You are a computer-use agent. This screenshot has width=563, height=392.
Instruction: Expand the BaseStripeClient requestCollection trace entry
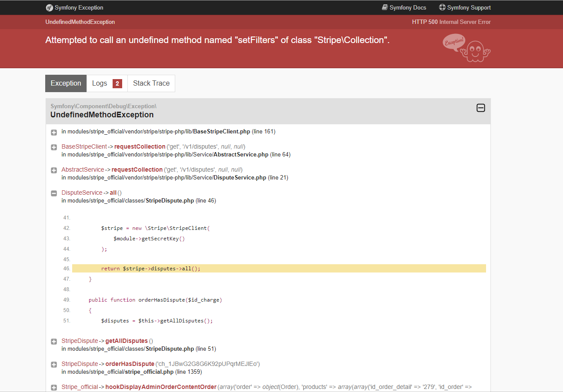54,147
